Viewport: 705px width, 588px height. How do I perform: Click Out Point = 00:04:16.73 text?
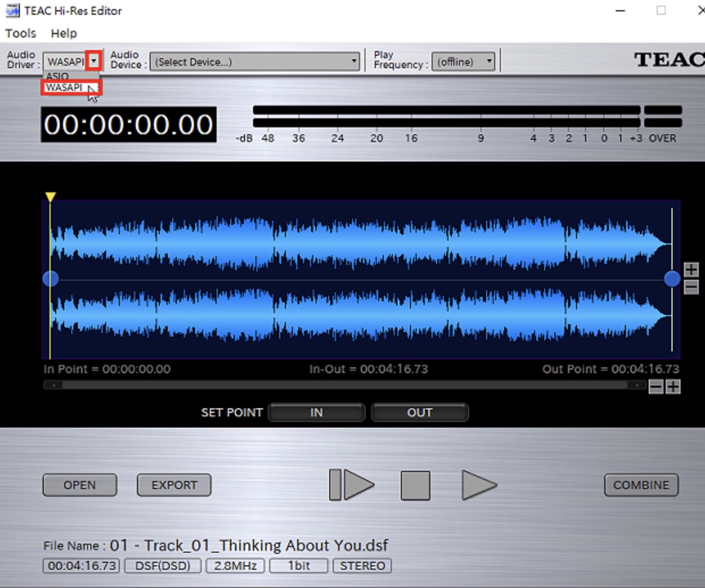coord(611,369)
